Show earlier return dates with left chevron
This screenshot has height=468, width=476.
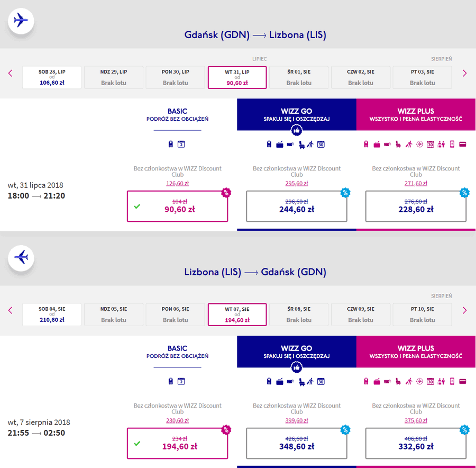(11, 310)
